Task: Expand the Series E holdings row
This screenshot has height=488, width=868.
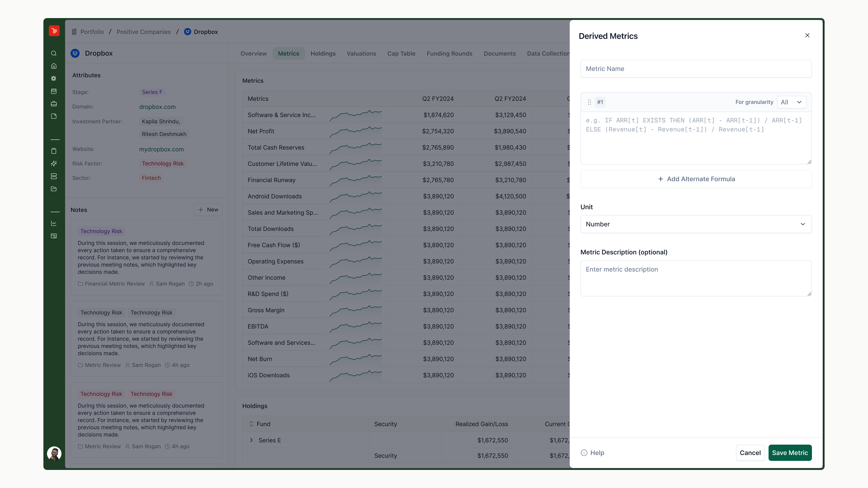Action: (x=251, y=440)
